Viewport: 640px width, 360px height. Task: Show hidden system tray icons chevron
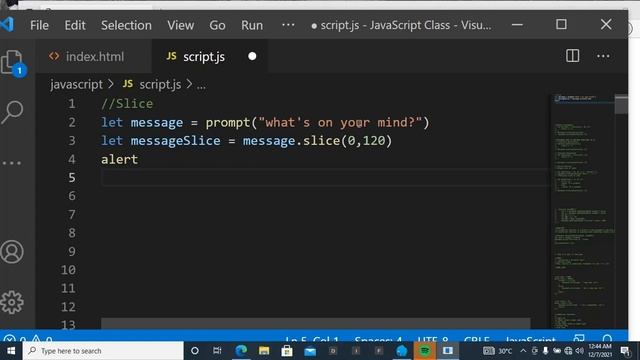click(523, 351)
